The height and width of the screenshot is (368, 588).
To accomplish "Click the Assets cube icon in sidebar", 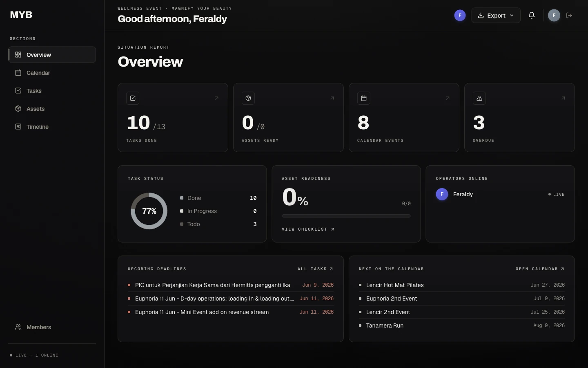I will click(x=18, y=109).
